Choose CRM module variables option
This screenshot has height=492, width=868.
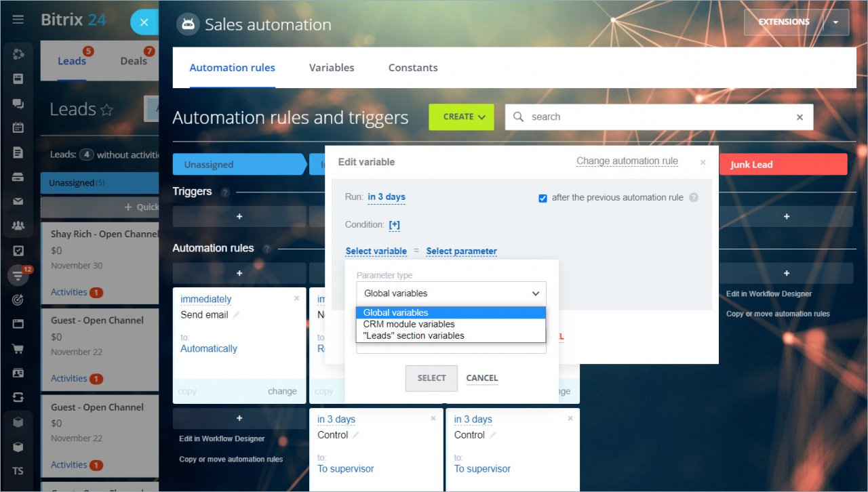point(451,324)
